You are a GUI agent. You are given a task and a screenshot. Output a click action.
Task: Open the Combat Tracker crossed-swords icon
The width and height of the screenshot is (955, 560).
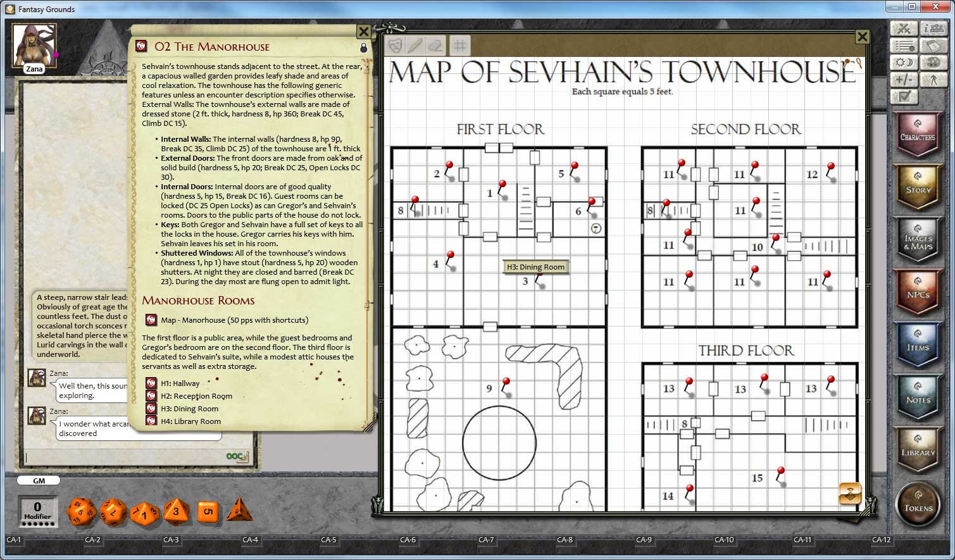pyautogui.click(x=904, y=28)
